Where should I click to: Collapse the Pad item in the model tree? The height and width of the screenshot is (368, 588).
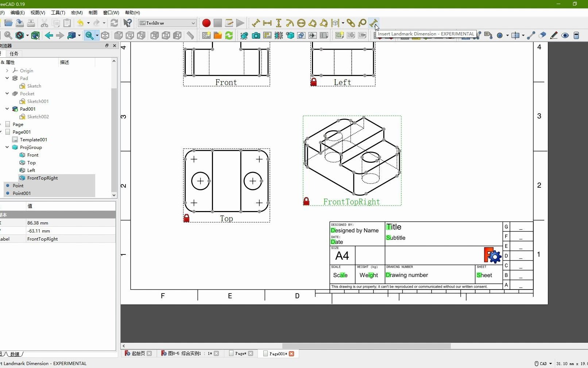point(7,78)
